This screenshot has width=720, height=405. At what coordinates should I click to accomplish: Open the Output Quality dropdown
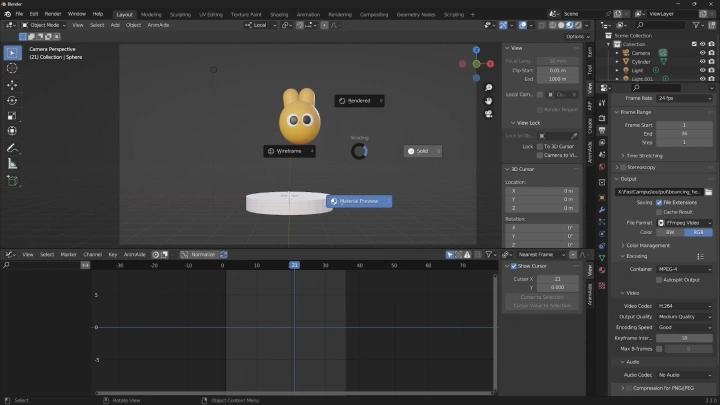point(684,317)
